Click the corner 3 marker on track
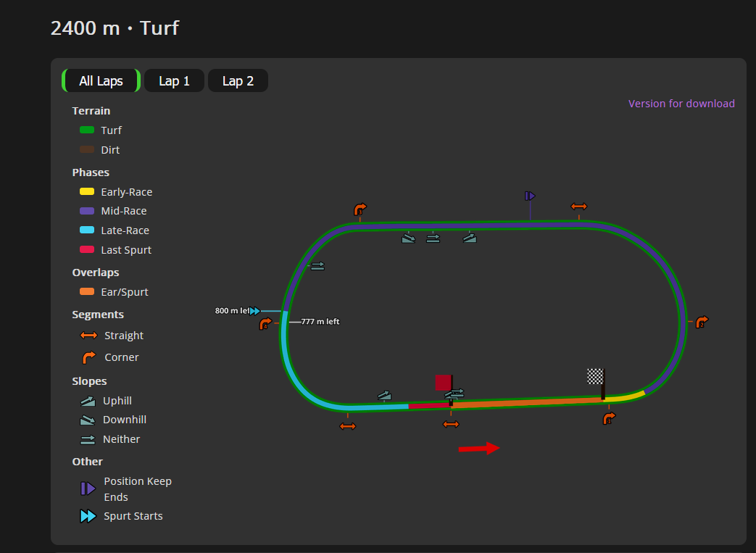 click(360, 209)
